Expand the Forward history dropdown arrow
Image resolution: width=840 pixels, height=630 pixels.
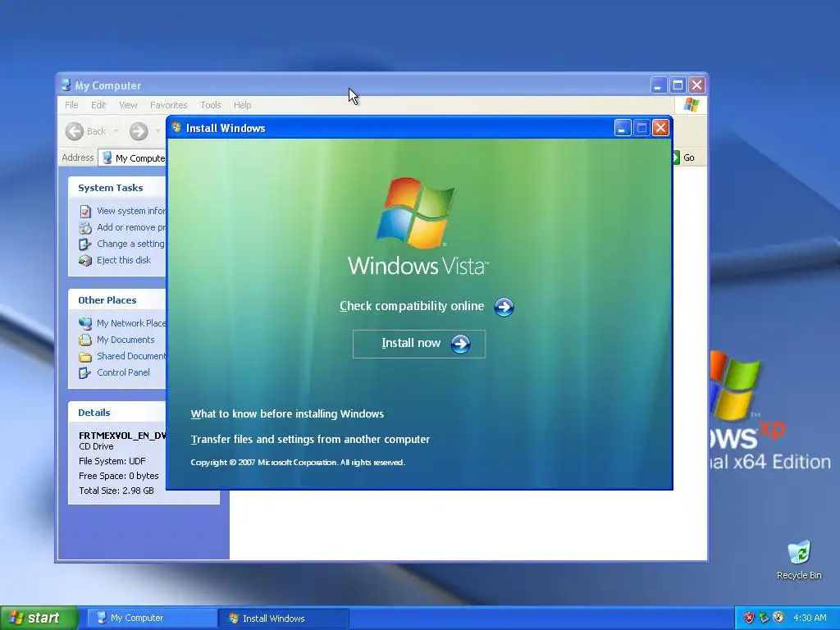pos(157,131)
